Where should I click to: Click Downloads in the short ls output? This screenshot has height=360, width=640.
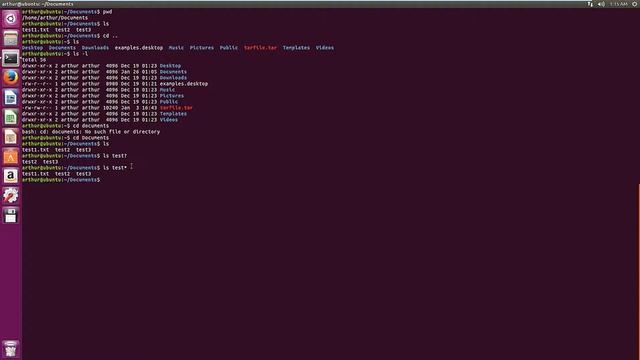[x=95, y=48]
